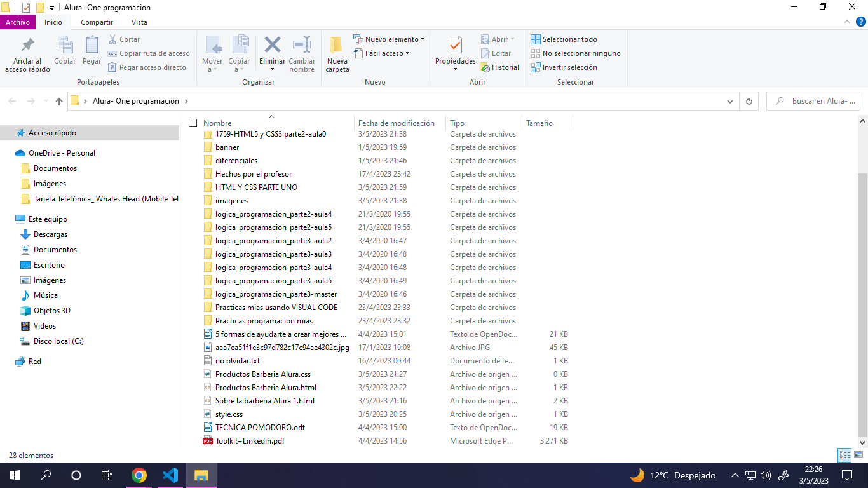Switch to large icons view in status bar
The height and width of the screenshot is (488, 868).
click(858, 455)
